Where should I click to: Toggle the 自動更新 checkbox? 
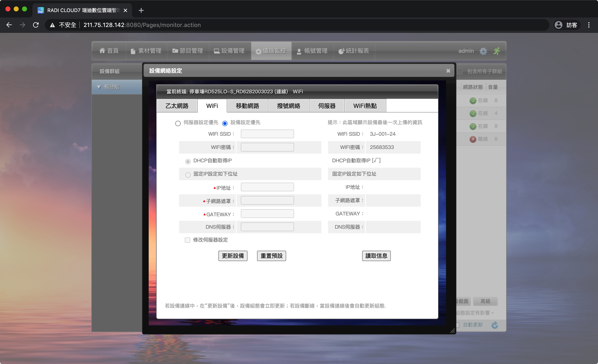point(457,325)
